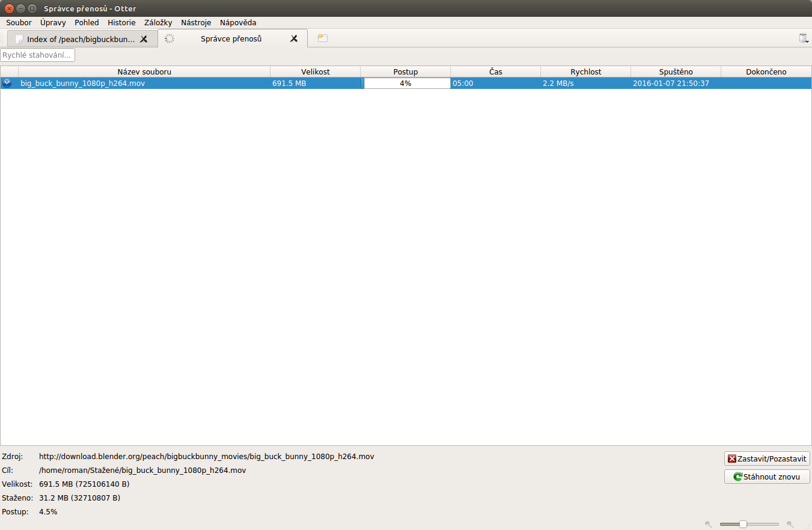
Task: Open the new tab icon
Action: point(323,38)
